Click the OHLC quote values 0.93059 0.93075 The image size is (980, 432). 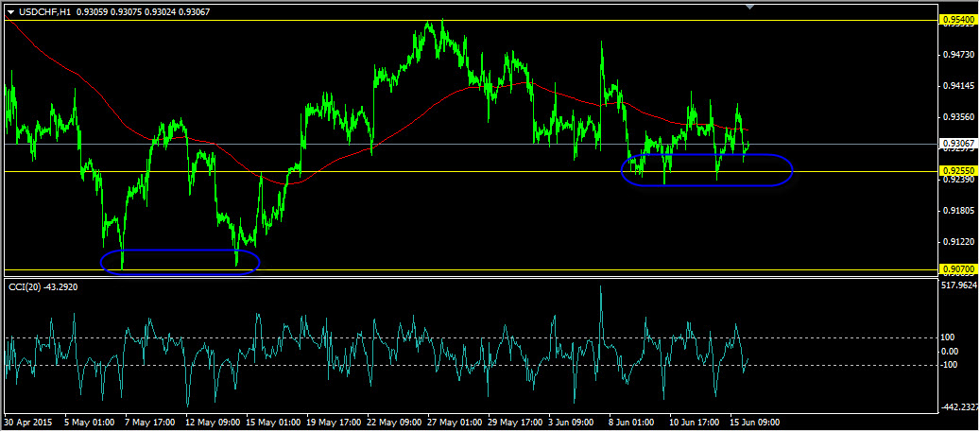(x=110, y=10)
